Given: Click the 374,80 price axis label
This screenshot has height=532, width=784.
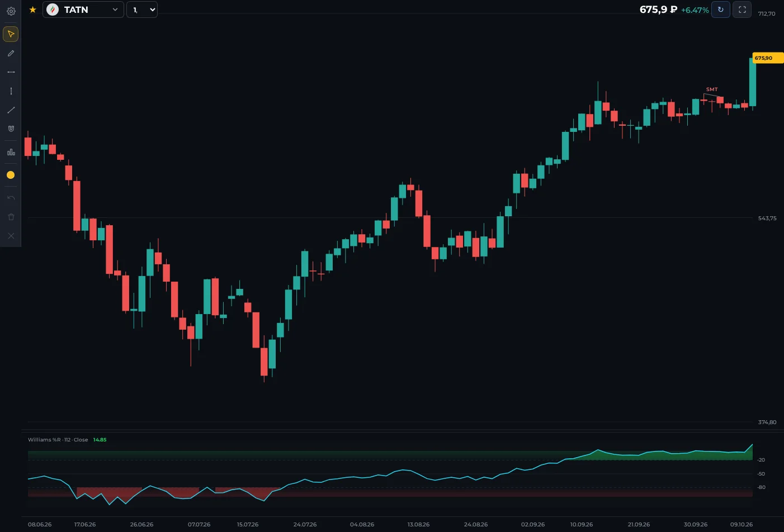Looking at the screenshot, I should (x=767, y=422).
